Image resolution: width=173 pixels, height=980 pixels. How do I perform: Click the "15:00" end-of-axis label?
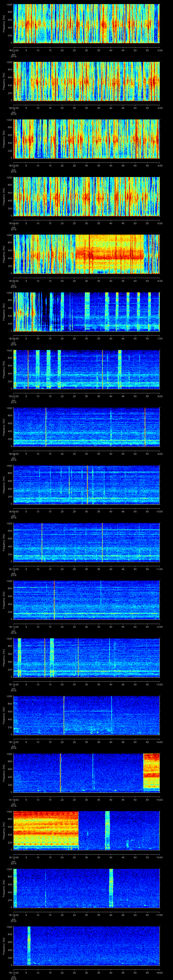[160, 799]
